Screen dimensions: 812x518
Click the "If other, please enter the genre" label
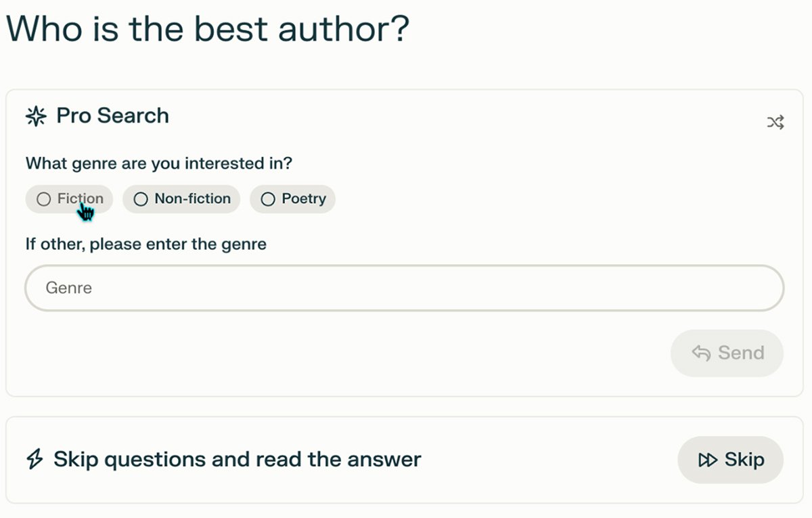(146, 244)
